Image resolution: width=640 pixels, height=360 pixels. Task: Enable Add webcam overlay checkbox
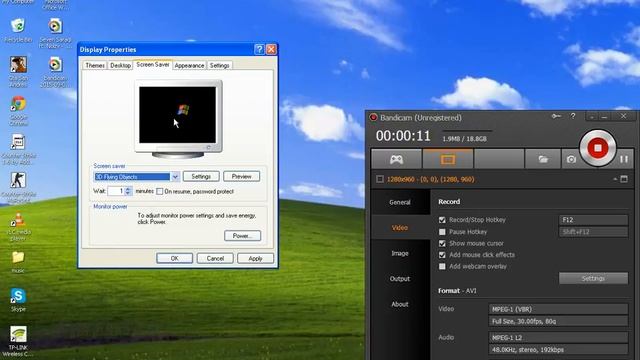[x=442, y=267]
